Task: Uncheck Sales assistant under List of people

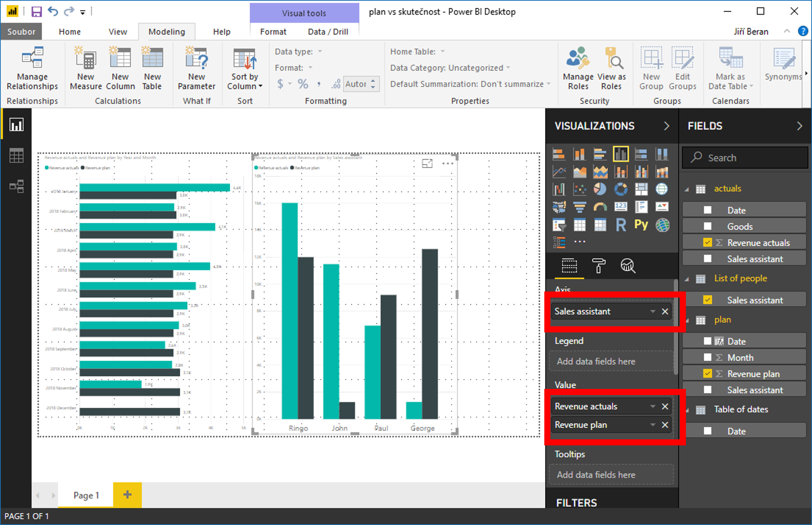Action: (x=708, y=300)
